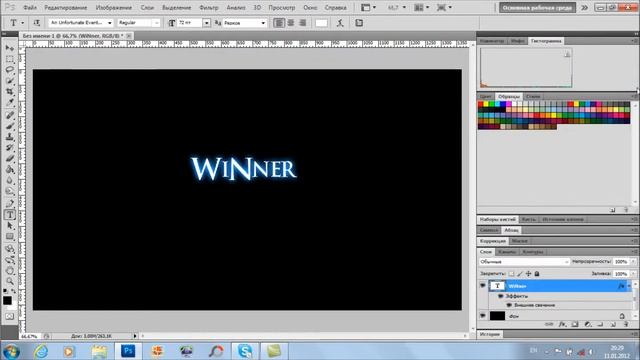Set center align text
This screenshot has width=640, height=360.
click(291, 23)
